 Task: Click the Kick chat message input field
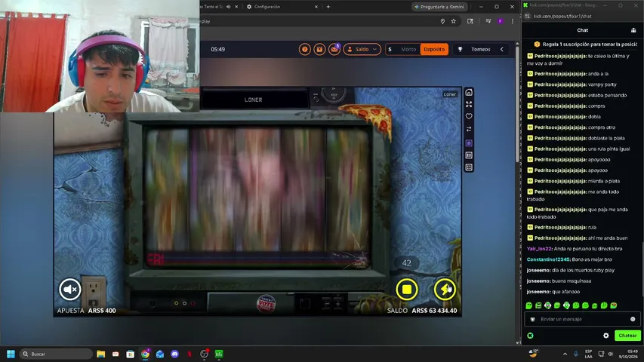tap(583, 319)
